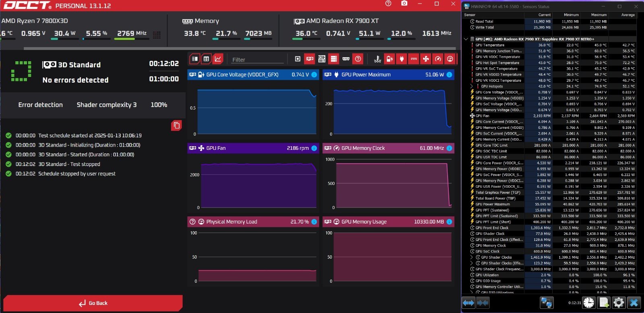Click HWiNFO expand columns arrows button
This screenshot has width=644, height=313.
coord(469,303)
